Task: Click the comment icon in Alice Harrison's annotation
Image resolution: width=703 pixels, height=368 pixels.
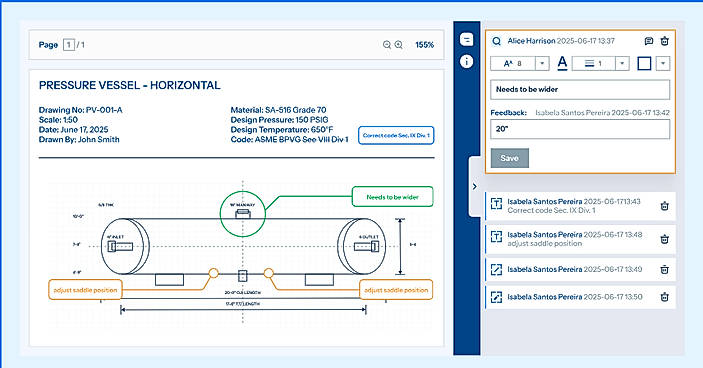Action: coord(648,41)
